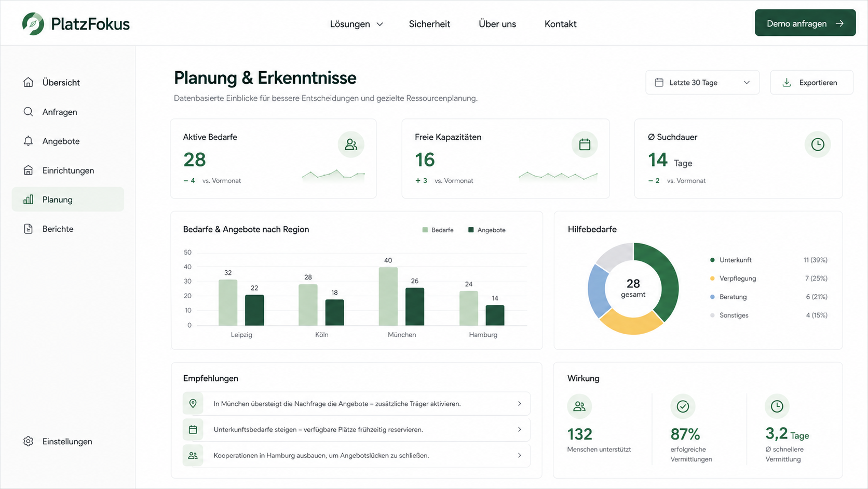
Task: Select Angebote in the sidebar
Action: pos(68,141)
